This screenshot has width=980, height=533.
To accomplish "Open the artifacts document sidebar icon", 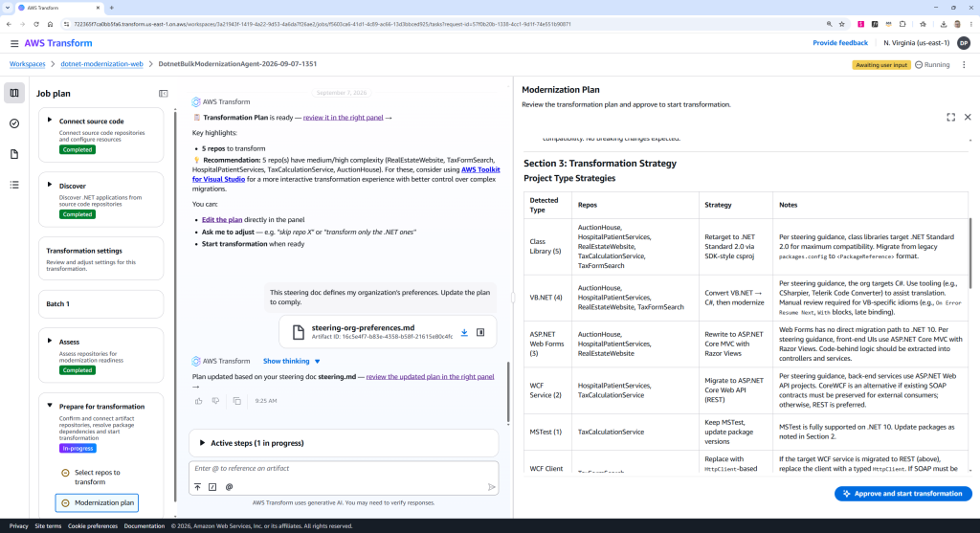I will click(x=14, y=154).
